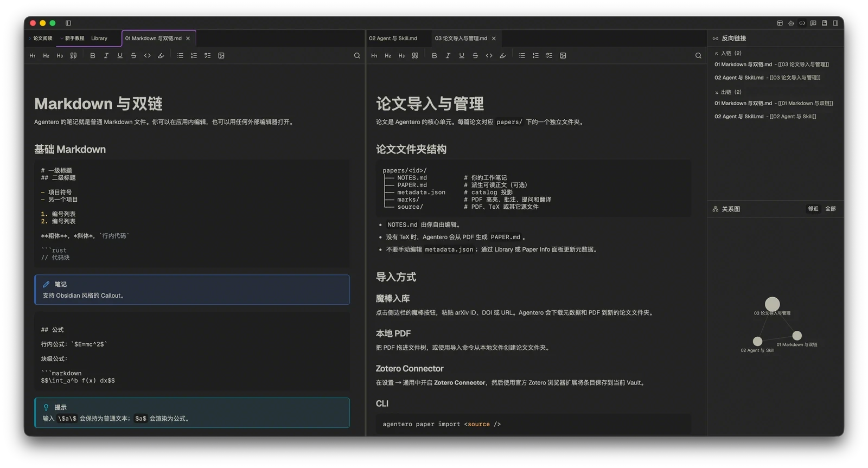This screenshot has height=468, width=868.
Task: Click the 基础 Markdown heading
Action: point(70,149)
